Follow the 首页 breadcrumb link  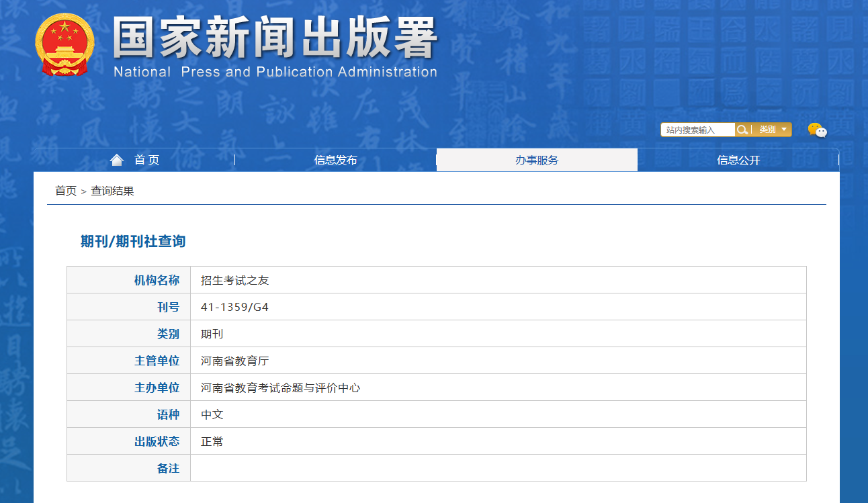pyautogui.click(x=66, y=191)
